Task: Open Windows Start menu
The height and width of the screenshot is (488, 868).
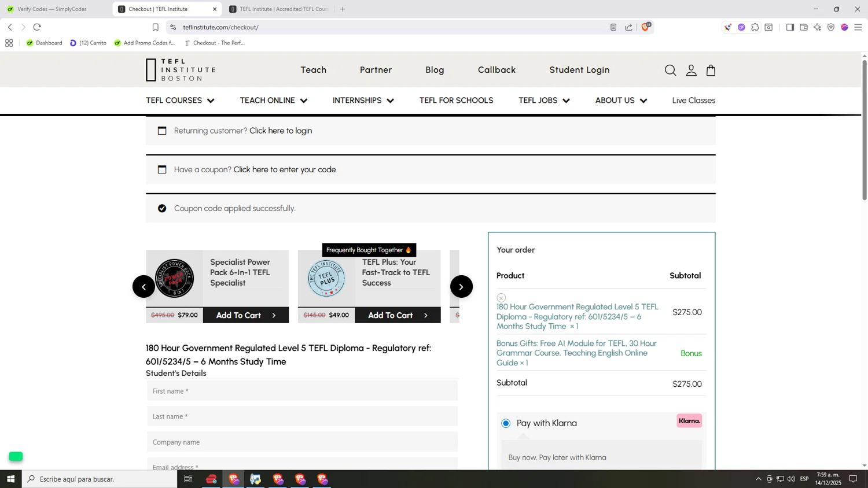Action: pos(10,479)
